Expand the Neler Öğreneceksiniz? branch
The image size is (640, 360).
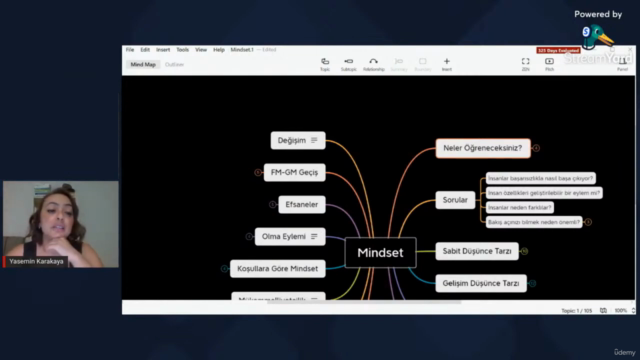pyautogui.click(x=536, y=148)
